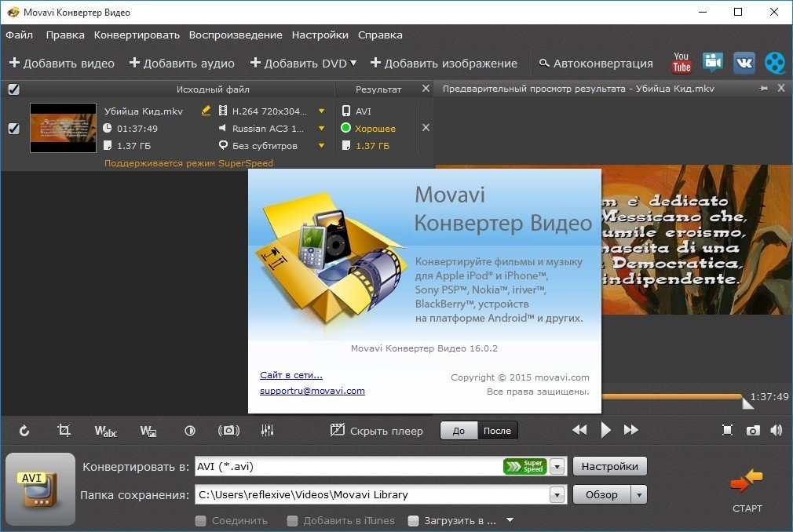Viewport: 793px width, 532px height.
Task: Rename file using pencil edit icon
Action: coord(206,111)
